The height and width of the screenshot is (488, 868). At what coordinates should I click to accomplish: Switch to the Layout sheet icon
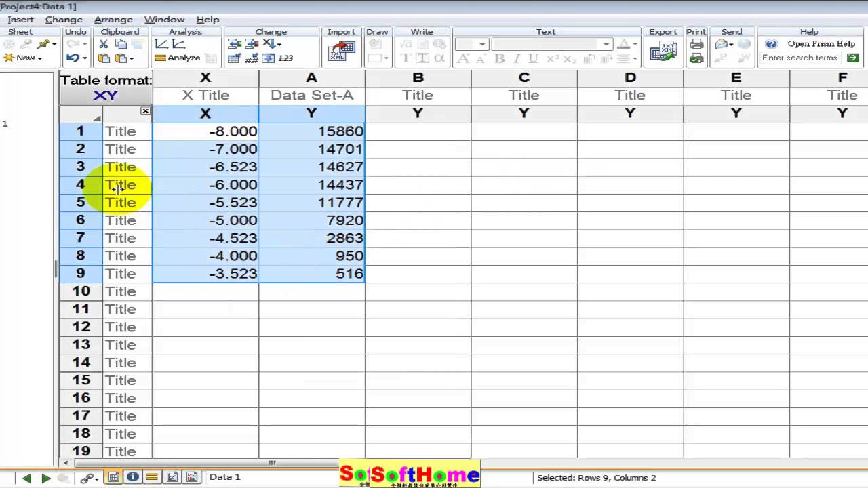pos(191,477)
